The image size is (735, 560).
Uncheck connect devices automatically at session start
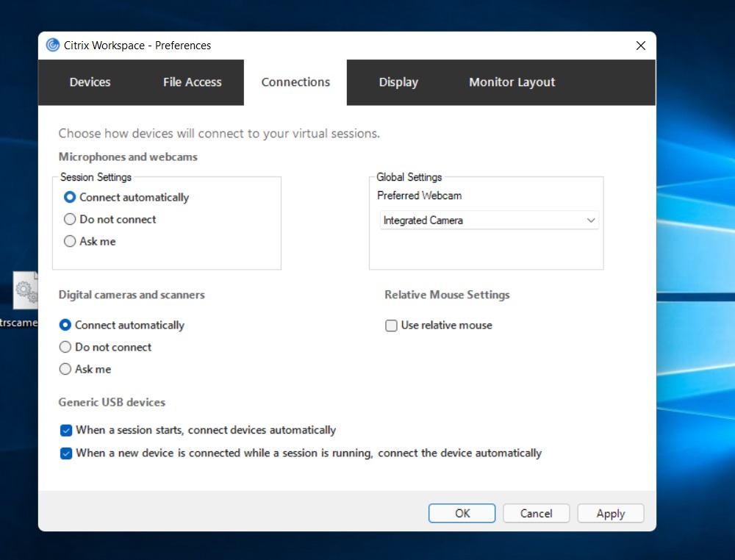(66, 430)
